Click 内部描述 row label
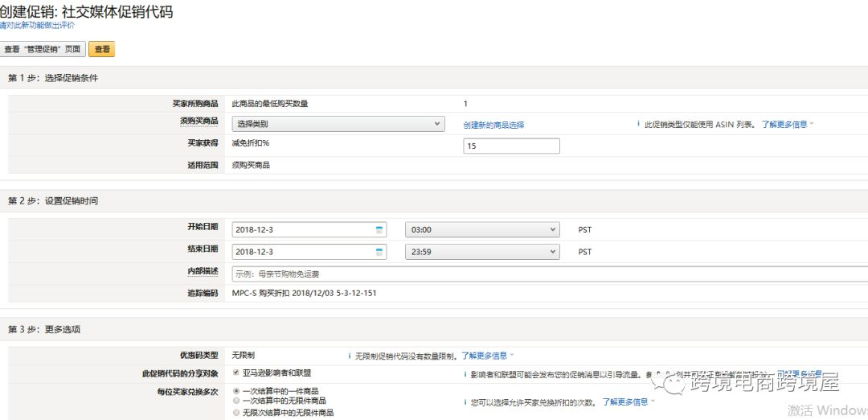 click(x=203, y=271)
